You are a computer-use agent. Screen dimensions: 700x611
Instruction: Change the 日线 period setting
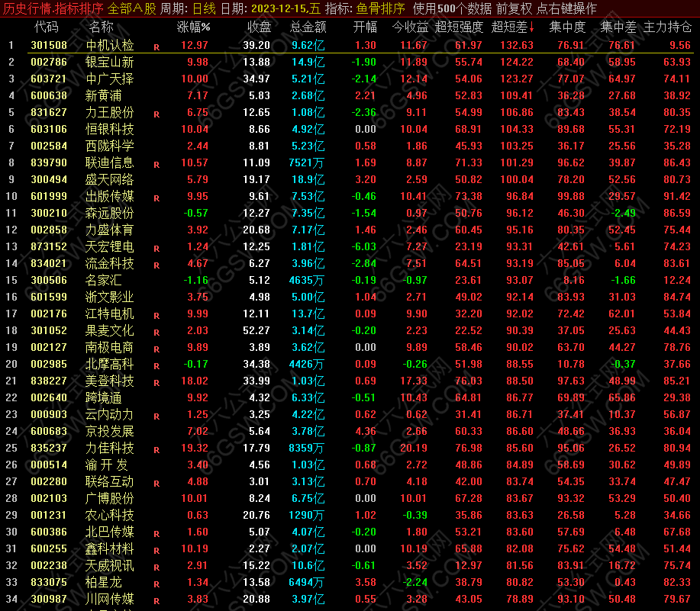(x=203, y=8)
